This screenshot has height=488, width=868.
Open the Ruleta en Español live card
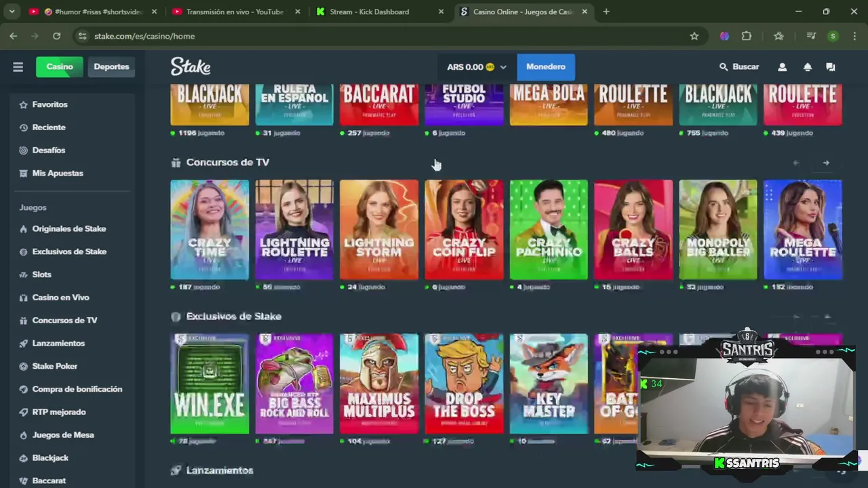(294, 104)
